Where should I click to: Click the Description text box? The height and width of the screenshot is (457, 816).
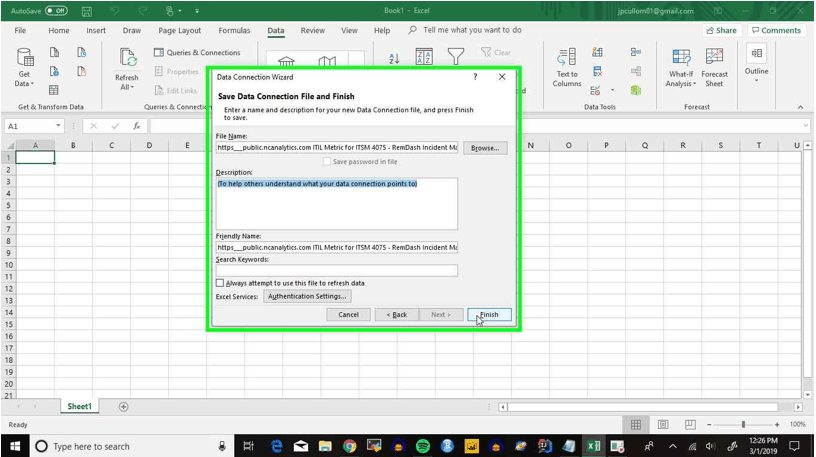(337, 204)
